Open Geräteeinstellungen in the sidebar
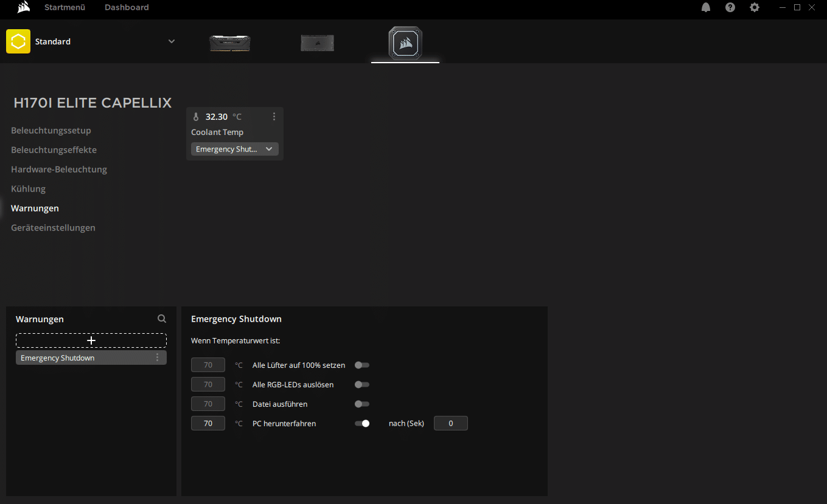 point(53,228)
